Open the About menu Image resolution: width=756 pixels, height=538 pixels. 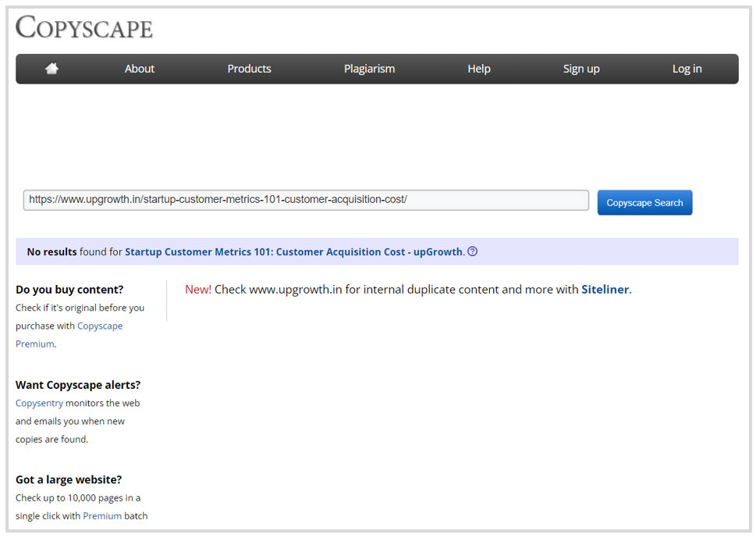(140, 69)
